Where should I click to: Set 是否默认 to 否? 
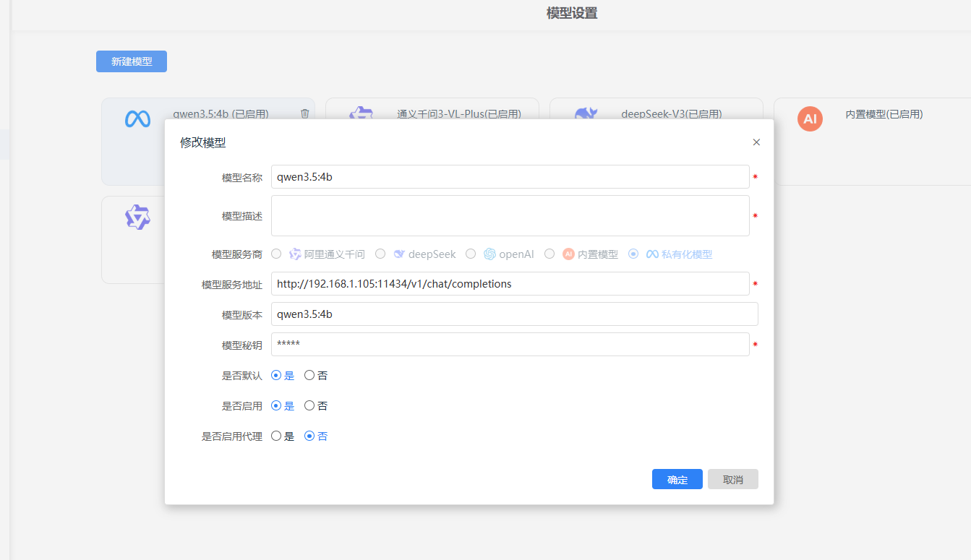pos(309,376)
